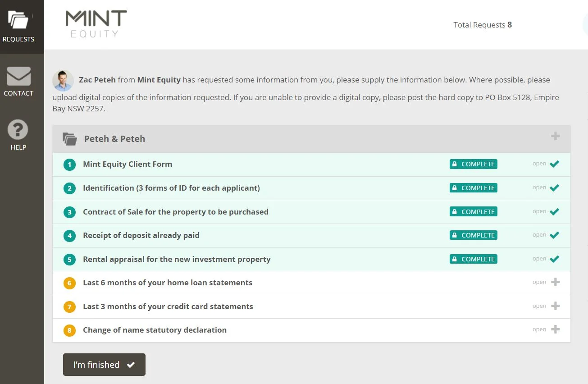This screenshot has height=384, width=588.
Task: Select the Contact envelope icon
Action: (x=18, y=77)
